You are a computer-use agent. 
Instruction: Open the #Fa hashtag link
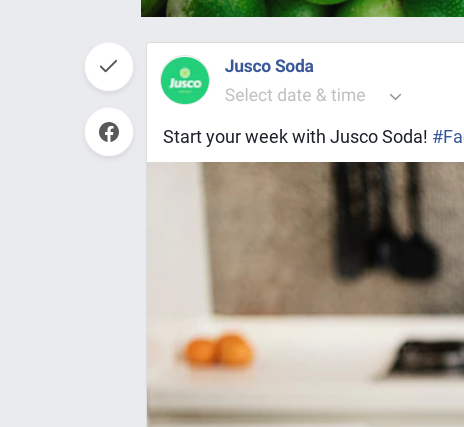pyautogui.click(x=448, y=137)
